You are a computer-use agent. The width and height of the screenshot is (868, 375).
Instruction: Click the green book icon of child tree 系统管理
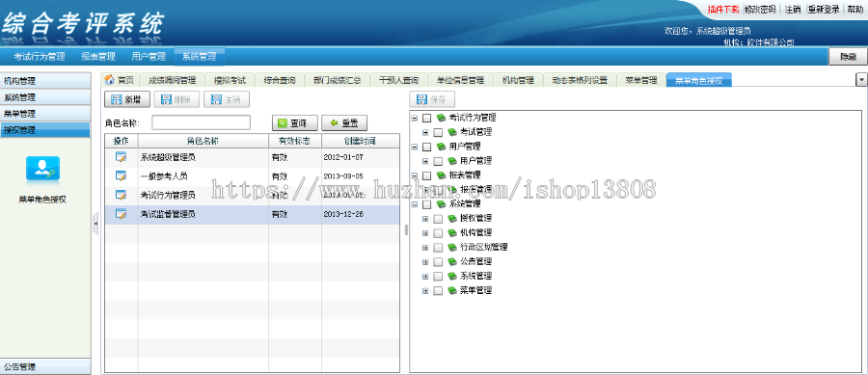451,276
